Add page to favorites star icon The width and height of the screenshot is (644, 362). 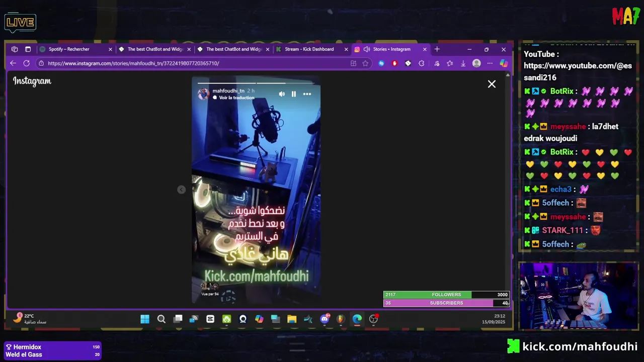pos(365,63)
